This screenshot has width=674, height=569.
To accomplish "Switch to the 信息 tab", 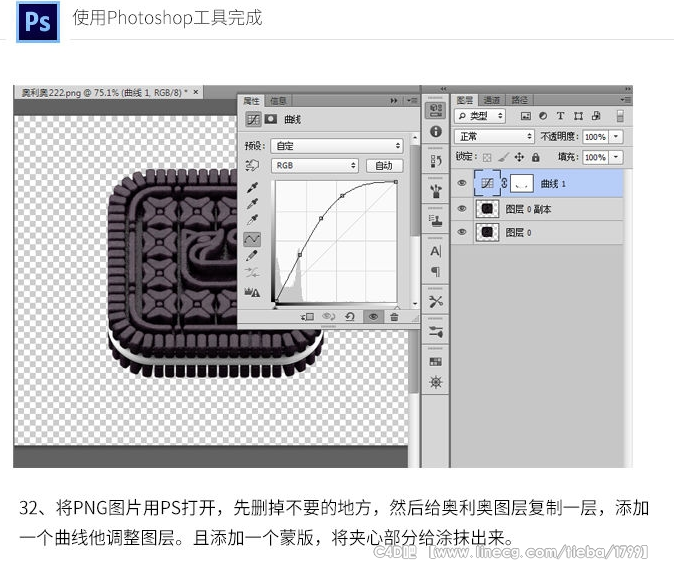I will 278,101.
